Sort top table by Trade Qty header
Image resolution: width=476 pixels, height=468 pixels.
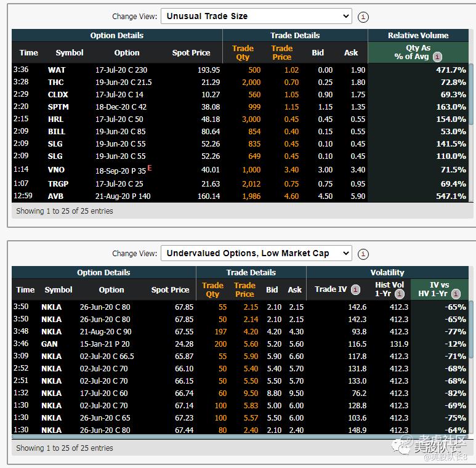click(243, 52)
